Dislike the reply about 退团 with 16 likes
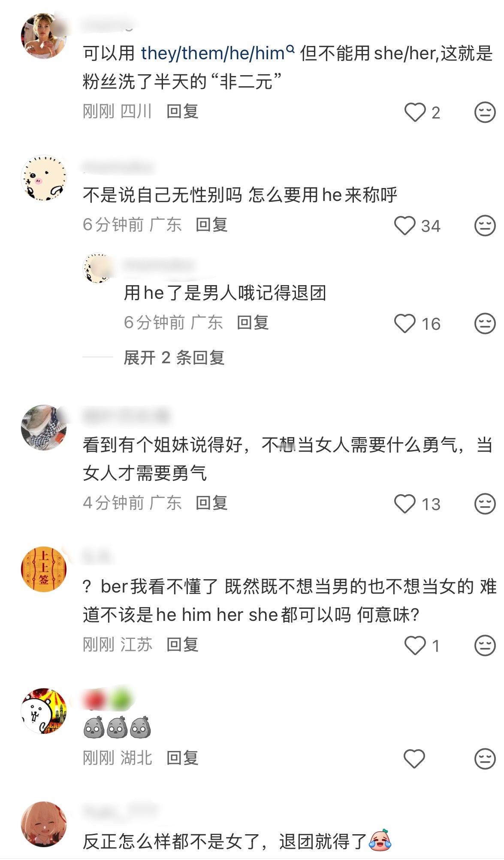Screen dimensions: 504x860 (x=485, y=323)
